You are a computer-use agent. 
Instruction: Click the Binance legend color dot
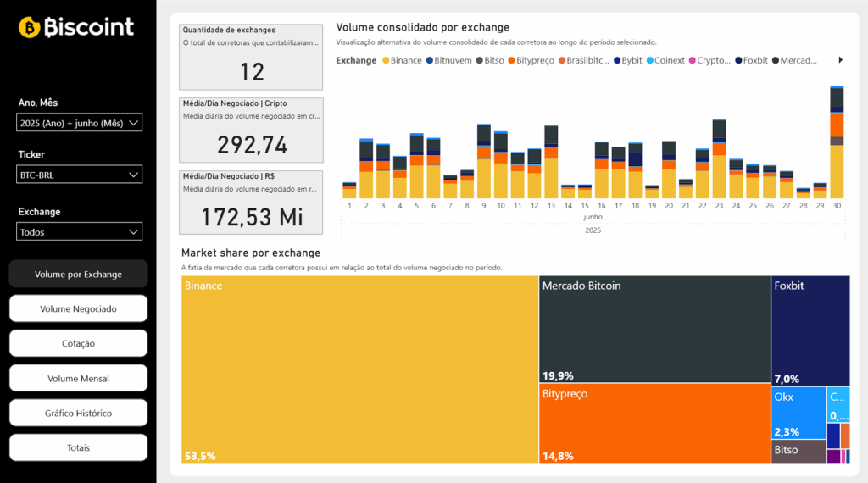click(386, 60)
